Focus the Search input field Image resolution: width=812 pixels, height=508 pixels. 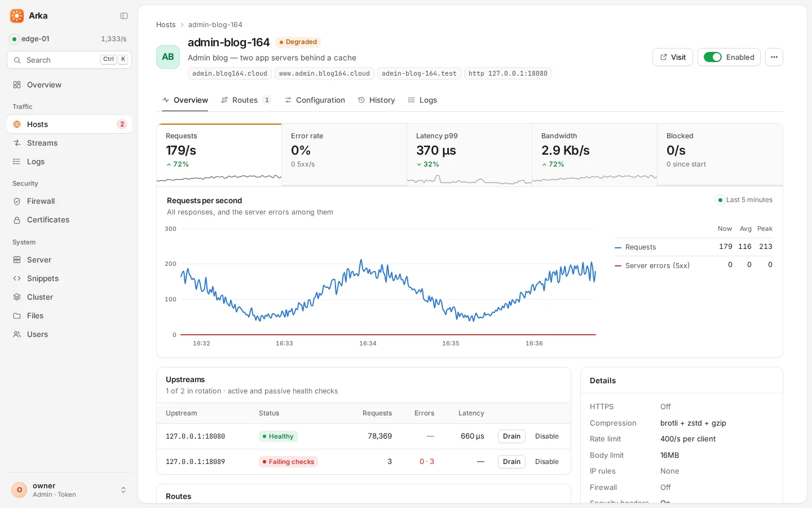[x=69, y=60]
